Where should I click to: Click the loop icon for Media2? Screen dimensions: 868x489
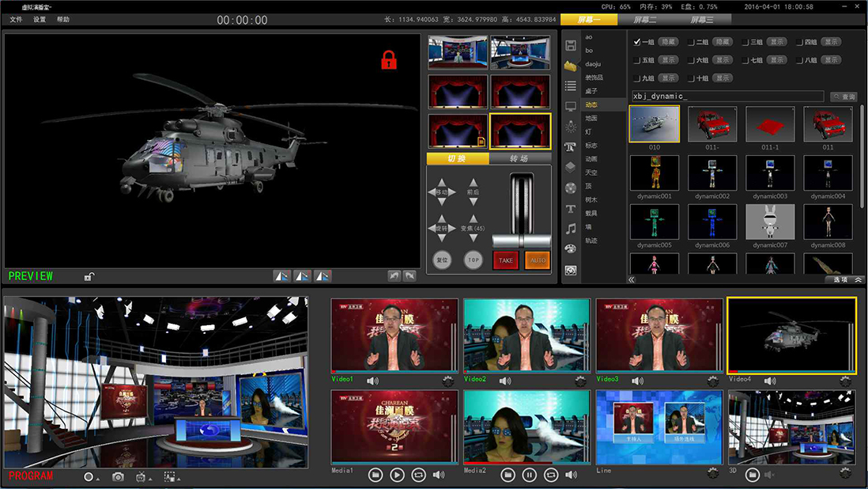tap(551, 475)
